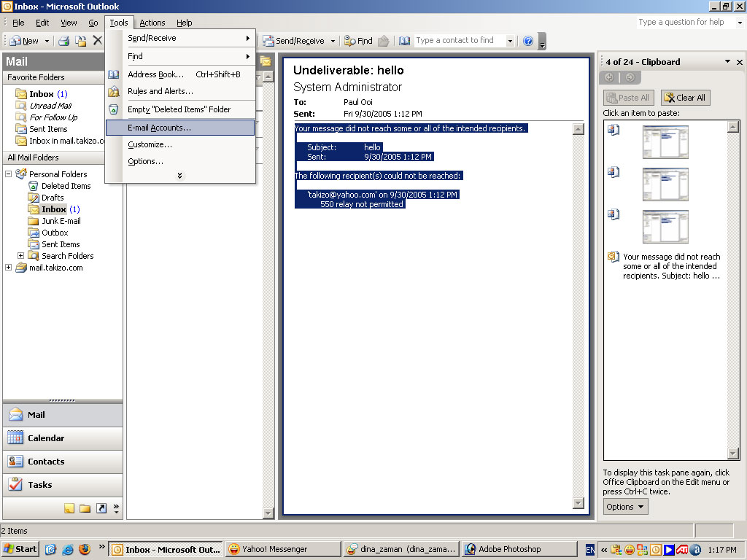
Task: Click the Send/Receive toolbar button
Action: coord(294,41)
